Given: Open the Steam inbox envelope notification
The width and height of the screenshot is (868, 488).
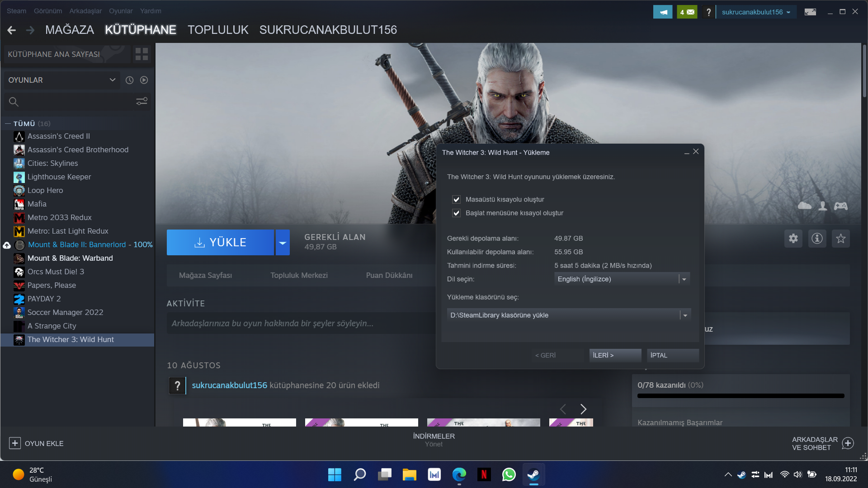Looking at the screenshot, I should pos(687,12).
